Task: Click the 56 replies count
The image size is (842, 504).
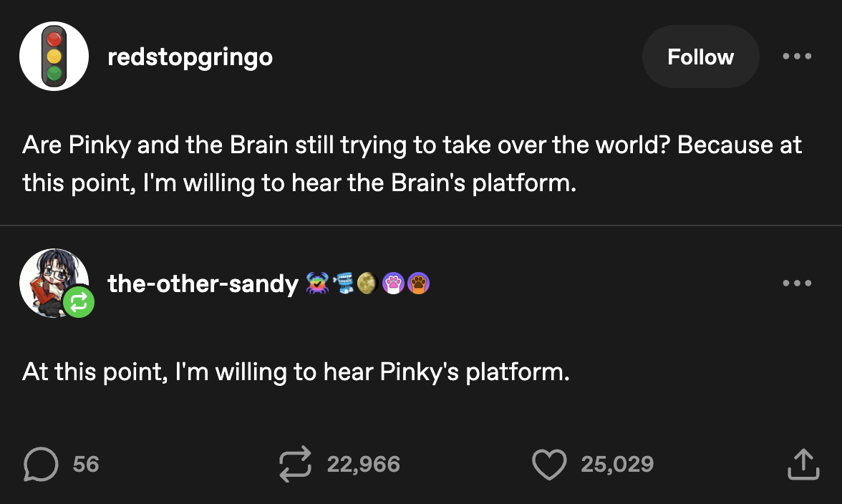Action: [x=86, y=465]
